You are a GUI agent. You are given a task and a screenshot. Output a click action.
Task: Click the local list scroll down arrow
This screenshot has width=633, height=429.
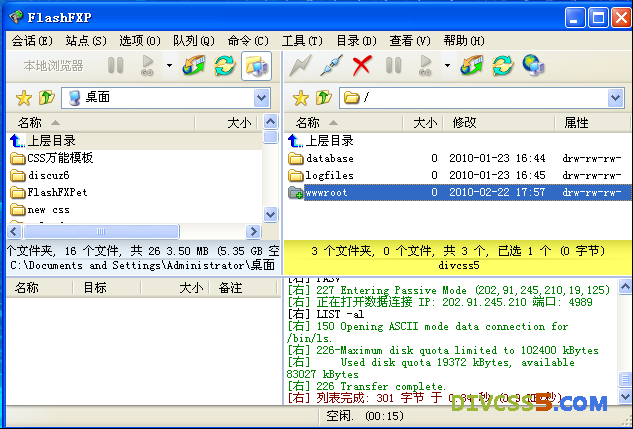click(270, 214)
